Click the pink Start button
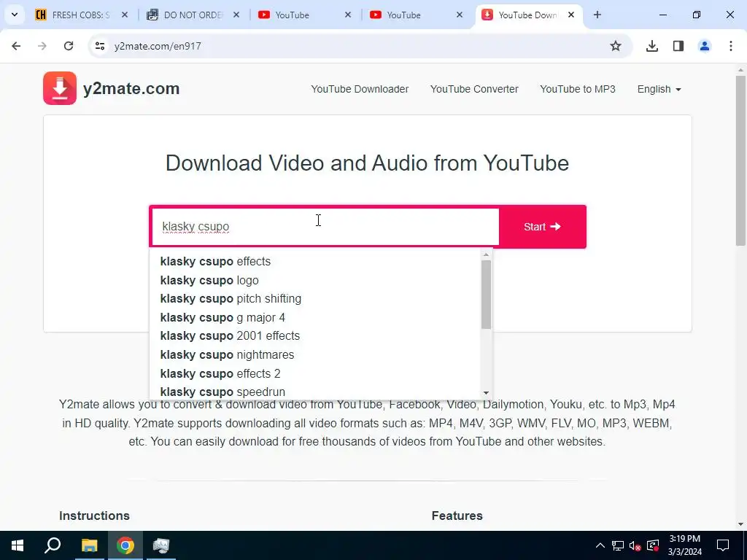747x560 pixels. pos(543,227)
